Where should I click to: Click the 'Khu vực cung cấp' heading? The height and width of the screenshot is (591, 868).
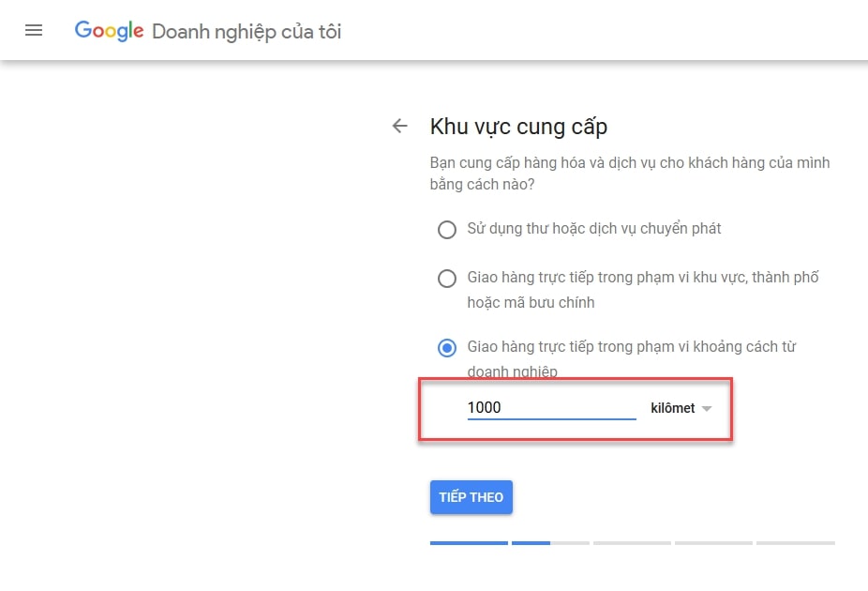(x=518, y=127)
